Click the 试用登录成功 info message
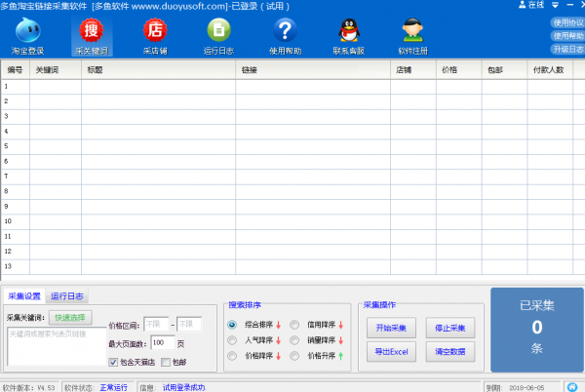The width and height of the screenshot is (585, 392). point(184,387)
